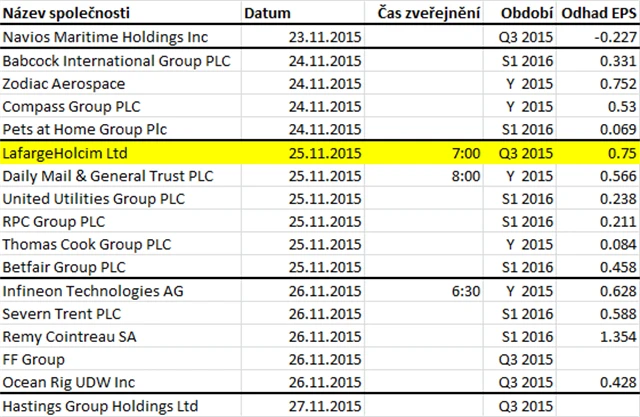The image size is (640, 417).
Task: Click the highlighted EPS value 0.75
Action: (x=622, y=153)
